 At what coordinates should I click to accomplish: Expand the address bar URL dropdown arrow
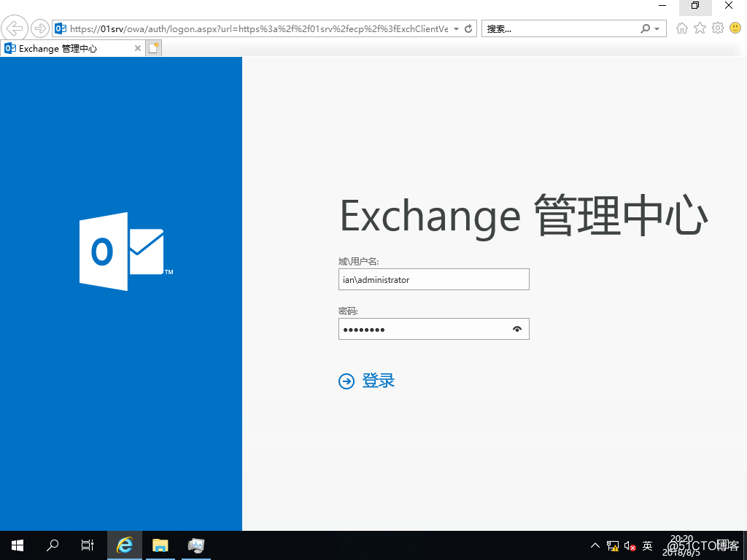click(x=456, y=29)
